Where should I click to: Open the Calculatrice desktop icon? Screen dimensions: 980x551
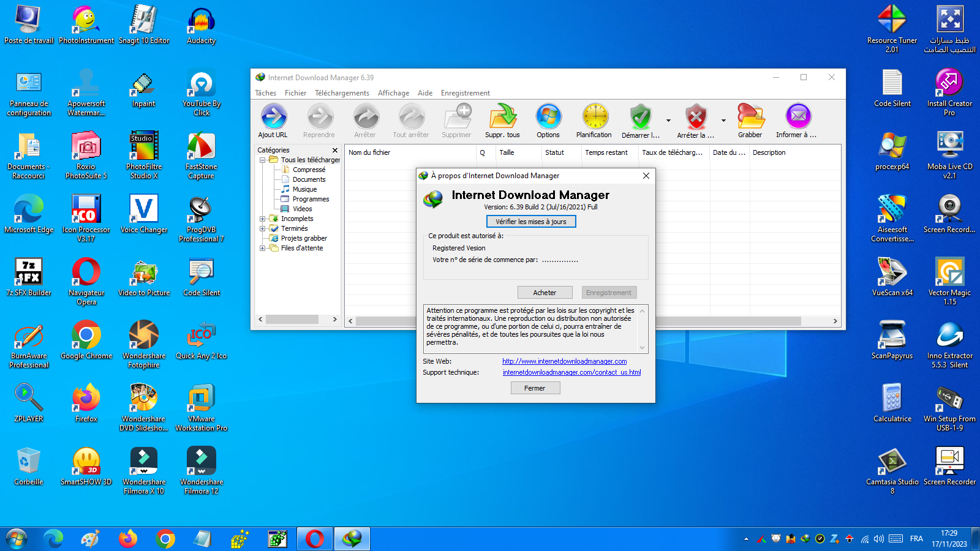[892, 403]
